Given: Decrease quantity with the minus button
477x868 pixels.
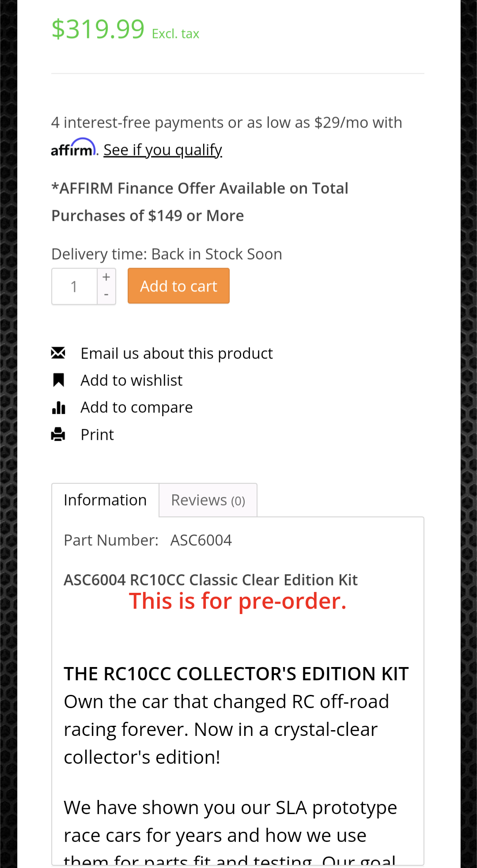Looking at the screenshot, I should 106,295.
